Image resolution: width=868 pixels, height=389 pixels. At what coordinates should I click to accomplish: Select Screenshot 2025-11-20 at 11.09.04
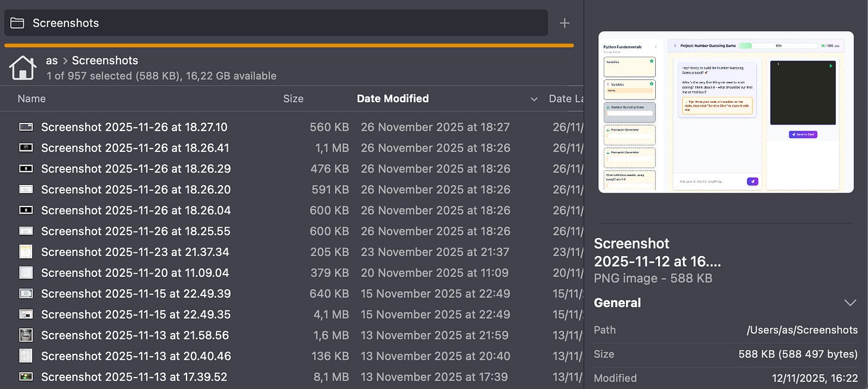(135, 273)
